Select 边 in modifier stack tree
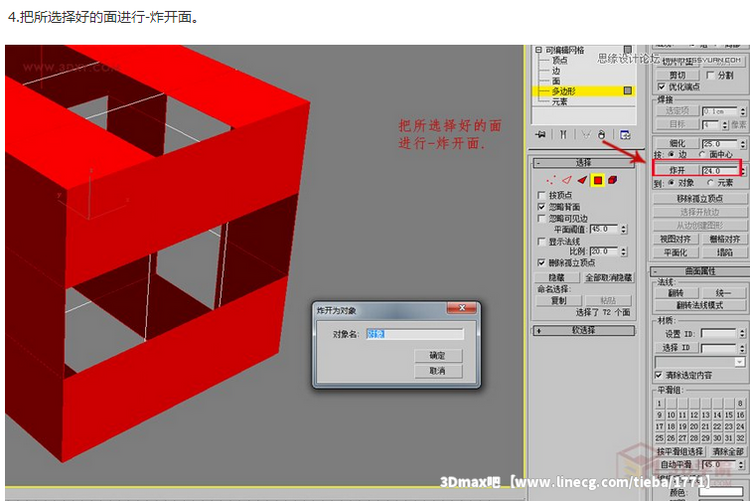The height and width of the screenshot is (501, 750). [556, 71]
